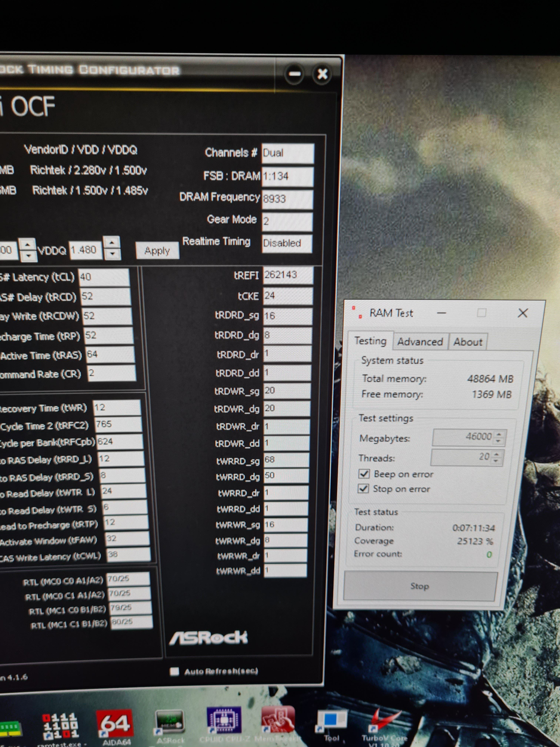This screenshot has width=560, height=747.
Task: Click the VDDQ 1.480 input field
Action: [x=86, y=250]
